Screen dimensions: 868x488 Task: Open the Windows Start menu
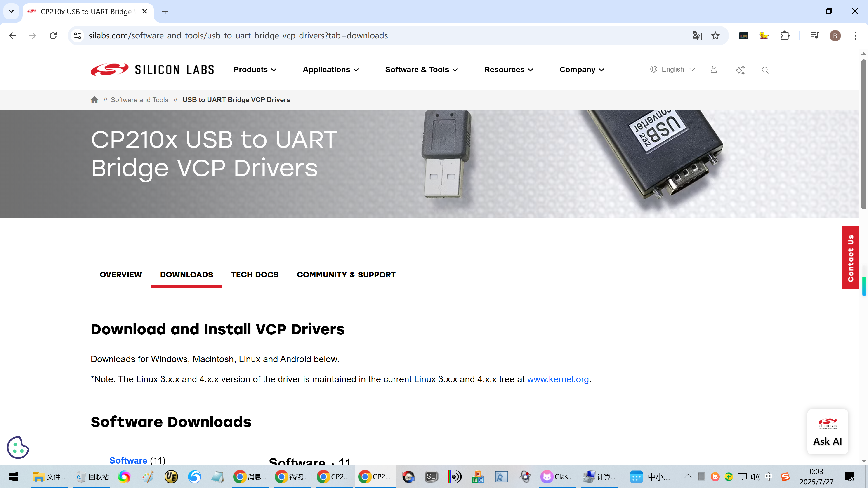[x=14, y=476]
